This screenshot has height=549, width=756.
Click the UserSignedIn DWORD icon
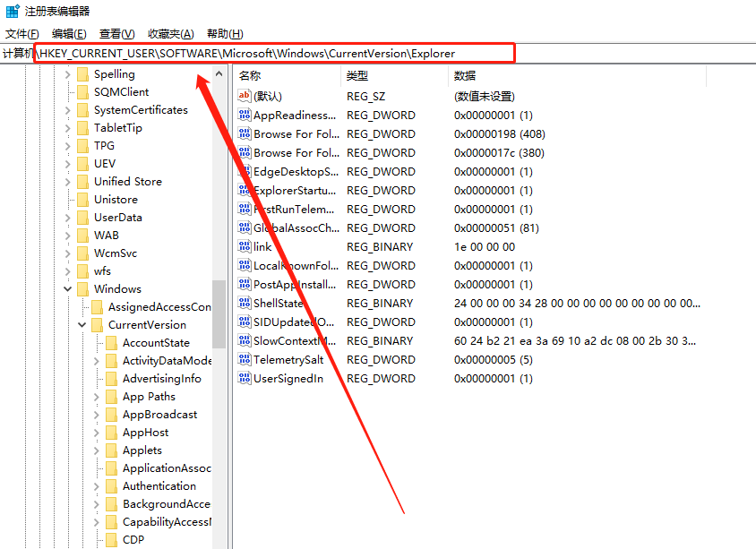point(245,378)
